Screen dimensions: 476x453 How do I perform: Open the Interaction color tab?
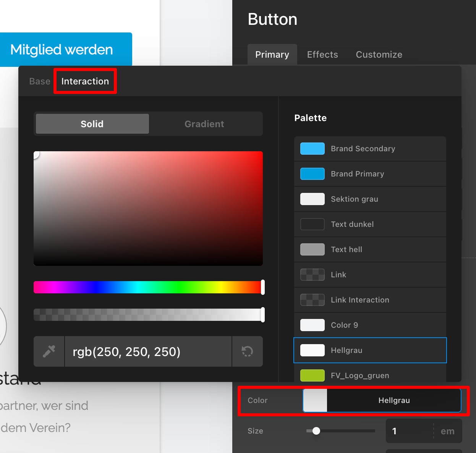tap(85, 81)
